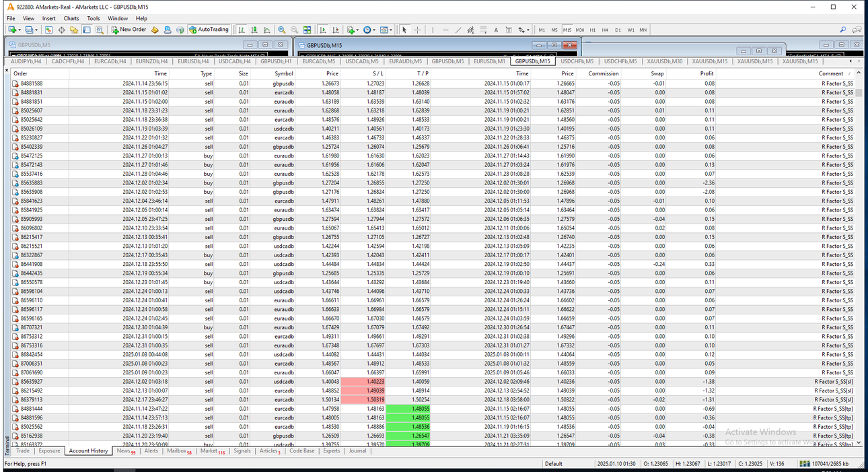
Task: Select the cursor arrow tool
Action: click(x=404, y=30)
